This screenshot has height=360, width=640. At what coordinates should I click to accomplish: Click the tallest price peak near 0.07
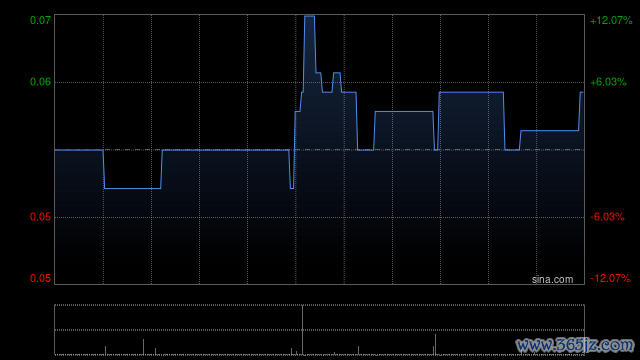pos(309,16)
